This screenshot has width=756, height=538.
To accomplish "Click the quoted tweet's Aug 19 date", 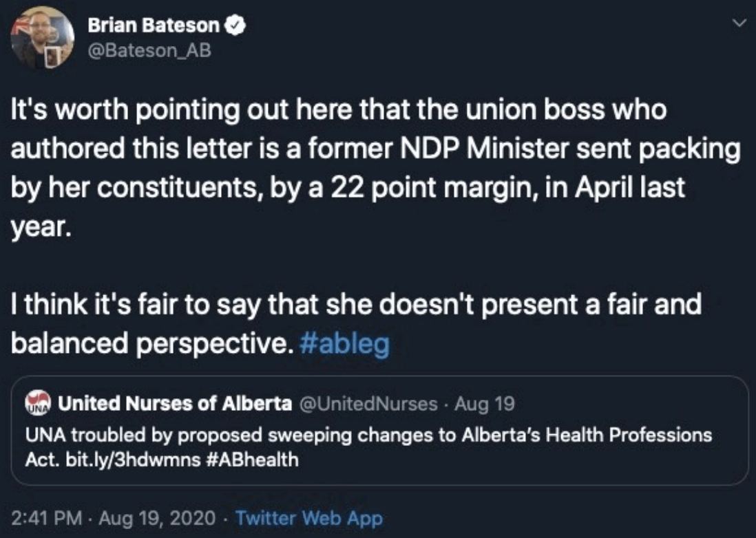I will (484, 404).
